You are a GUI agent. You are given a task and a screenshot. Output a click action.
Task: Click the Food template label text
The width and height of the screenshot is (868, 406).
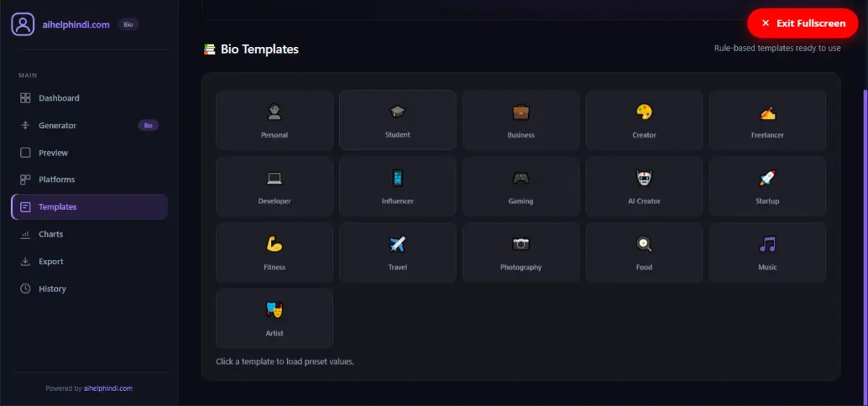click(644, 267)
